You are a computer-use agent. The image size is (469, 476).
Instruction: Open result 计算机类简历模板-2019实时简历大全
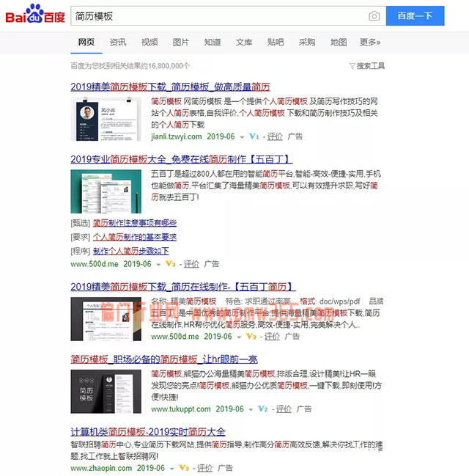[x=148, y=432]
